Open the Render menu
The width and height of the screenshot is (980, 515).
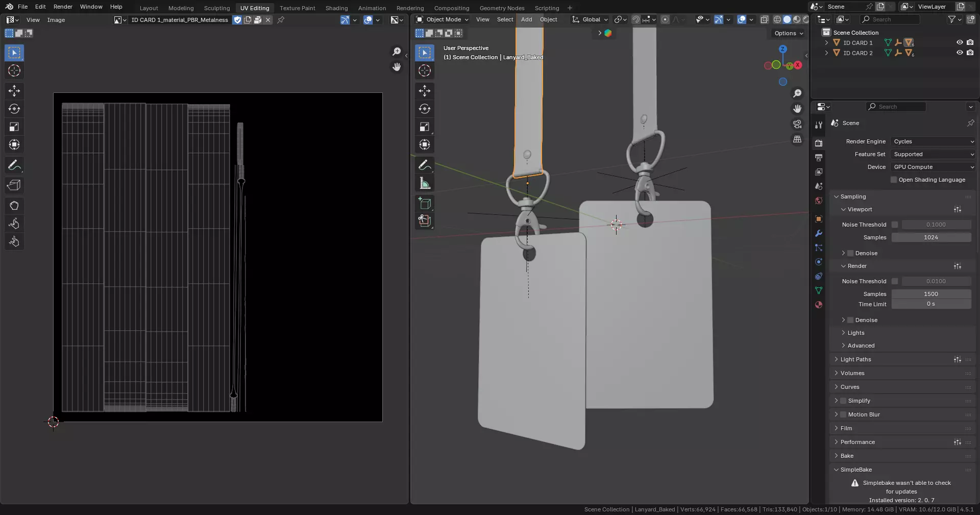pyautogui.click(x=63, y=7)
